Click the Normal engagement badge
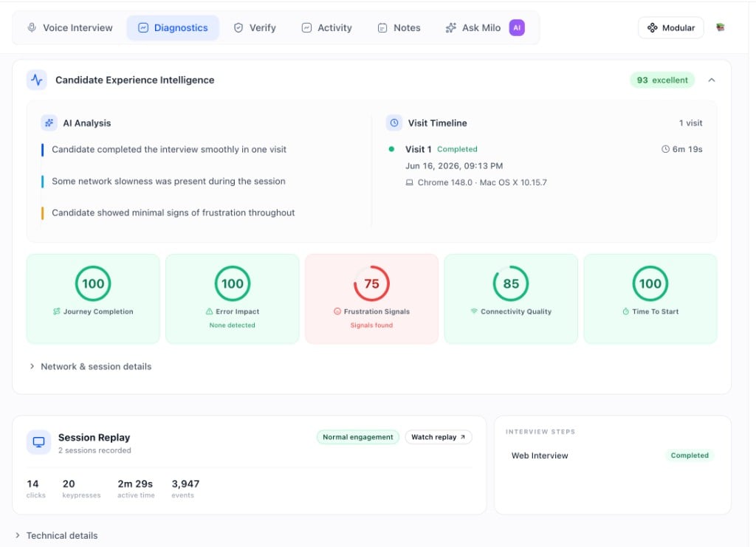 point(358,437)
